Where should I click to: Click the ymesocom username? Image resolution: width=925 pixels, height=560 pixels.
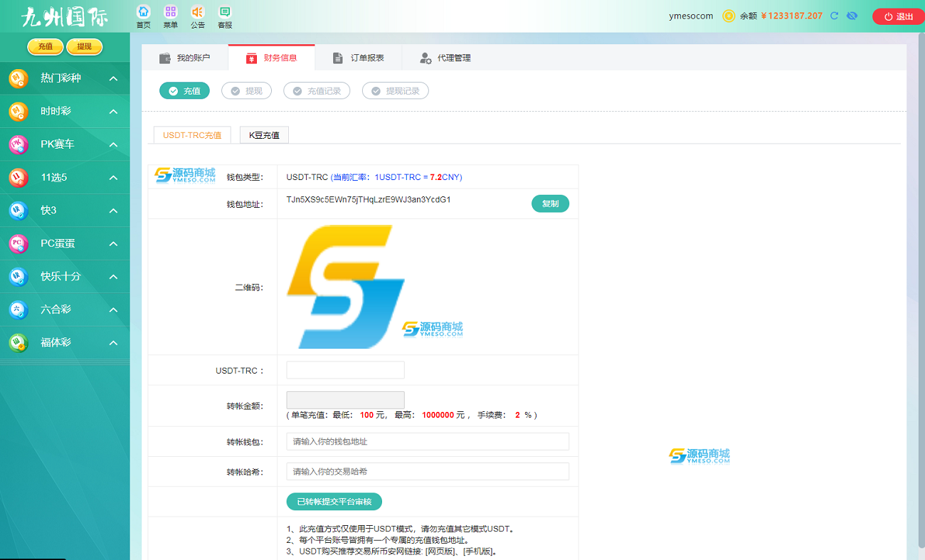pyautogui.click(x=691, y=16)
